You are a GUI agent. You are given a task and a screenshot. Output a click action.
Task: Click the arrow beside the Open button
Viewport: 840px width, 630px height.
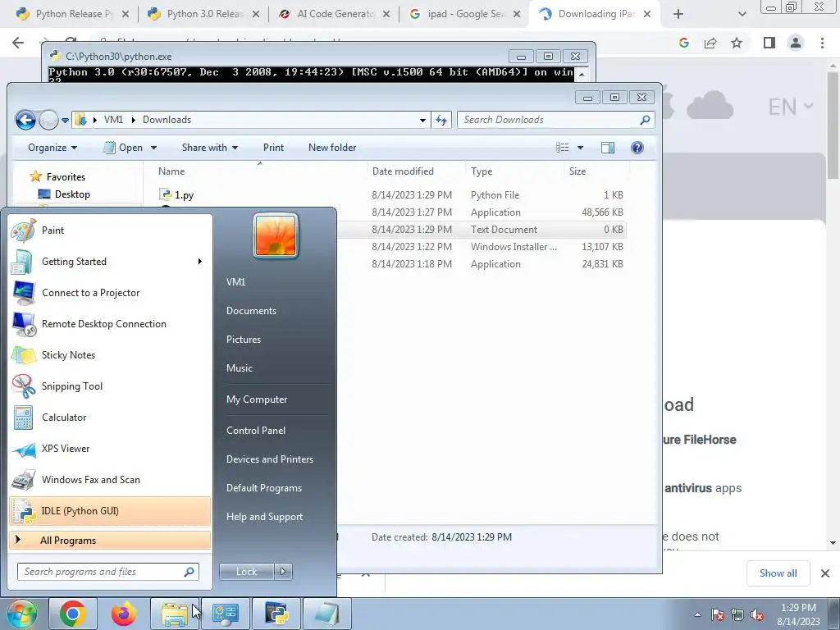(x=153, y=148)
